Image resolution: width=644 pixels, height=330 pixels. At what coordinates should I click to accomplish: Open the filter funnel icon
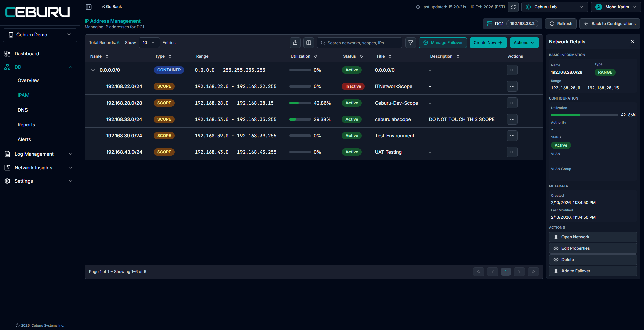pos(411,43)
